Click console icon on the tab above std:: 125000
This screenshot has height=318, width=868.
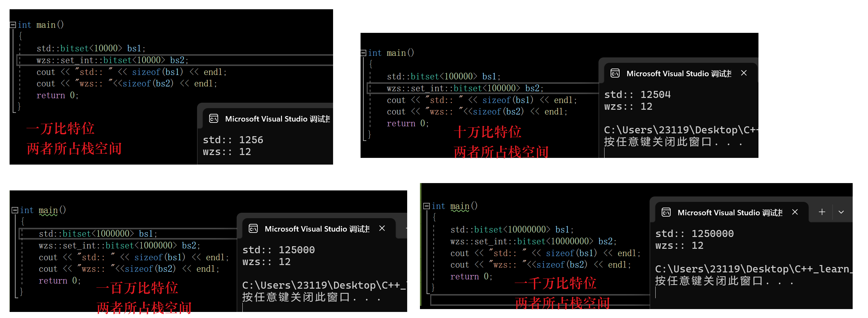click(x=253, y=229)
